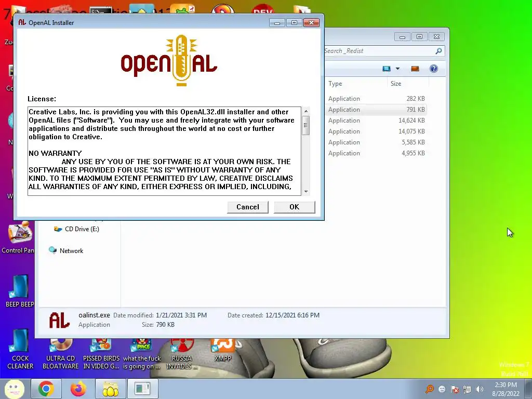The height and width of the screenshot is (399, 532).
Task: Select the 791 KB Application row
Action: (x=376, y=109)
